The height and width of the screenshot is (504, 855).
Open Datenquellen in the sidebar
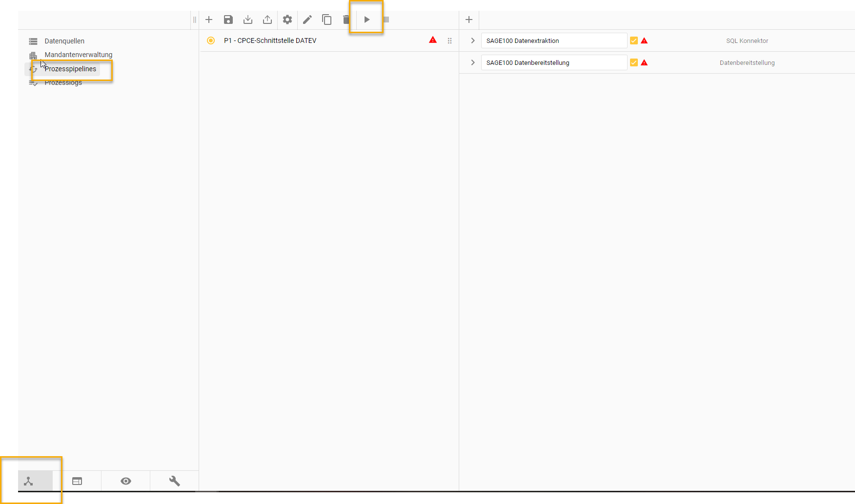(64, 41)
